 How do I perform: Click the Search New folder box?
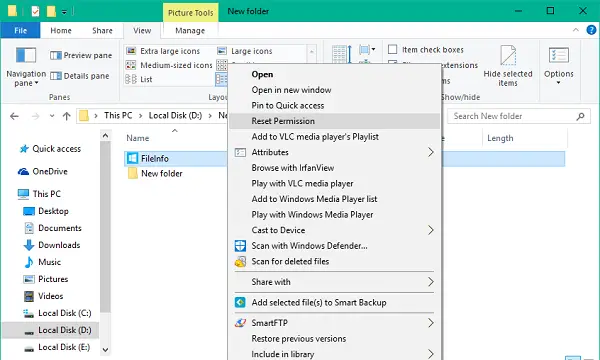[x=518, y=116]
